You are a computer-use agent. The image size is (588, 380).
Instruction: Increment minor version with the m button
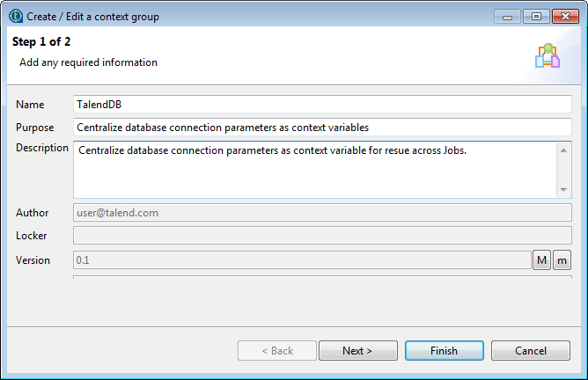[x=562, y=259]
